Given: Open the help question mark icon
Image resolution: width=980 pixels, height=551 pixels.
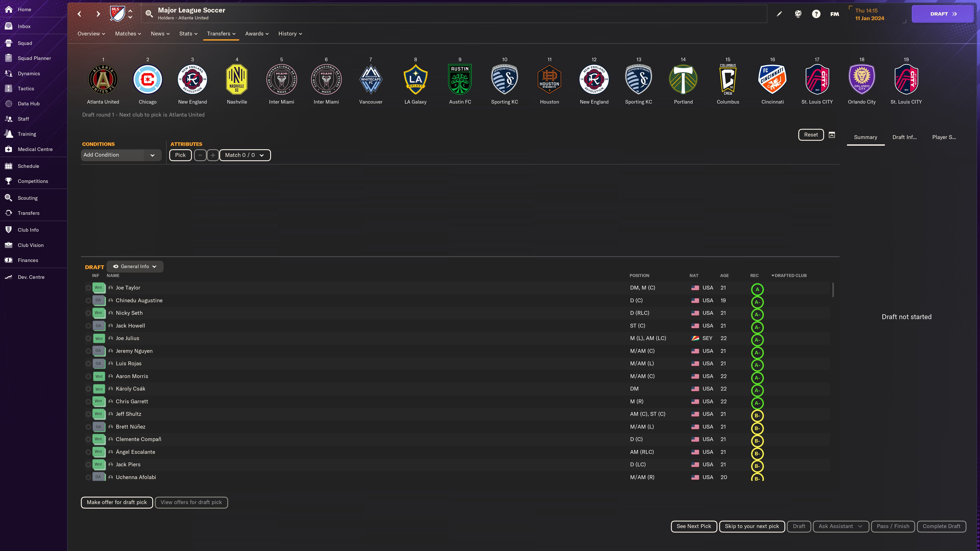Looking at the screenshot, I should pyautogui.click(x=816, y=14).
